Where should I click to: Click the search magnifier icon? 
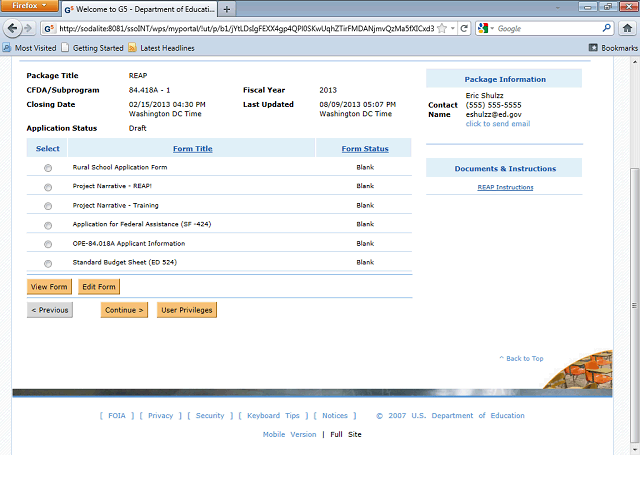[x=607, y=28]
